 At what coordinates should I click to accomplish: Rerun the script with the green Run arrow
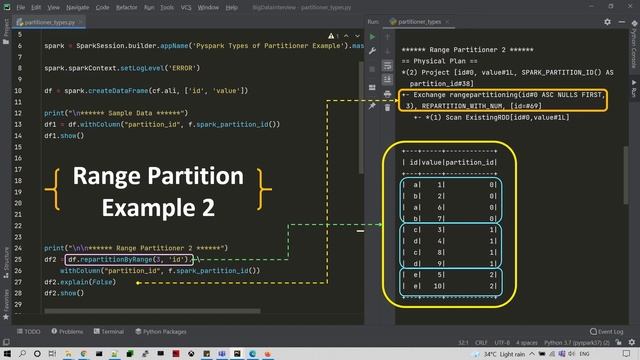(372, 37)
